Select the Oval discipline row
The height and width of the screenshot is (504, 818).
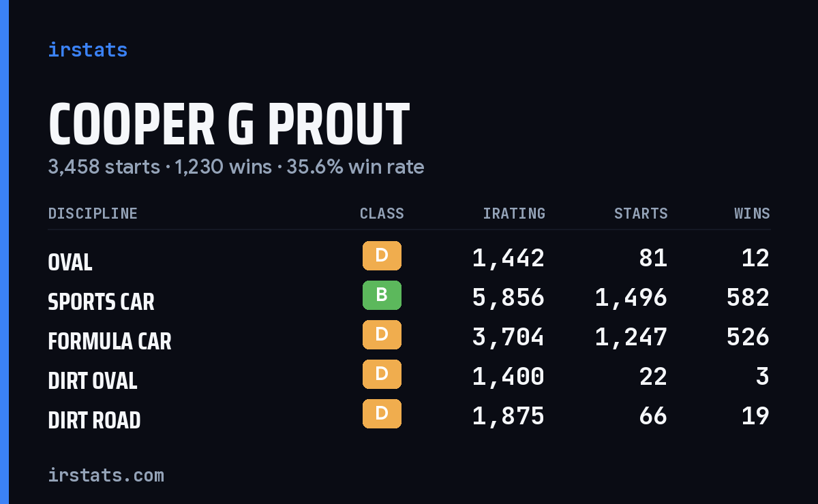(x=409, y=258)
